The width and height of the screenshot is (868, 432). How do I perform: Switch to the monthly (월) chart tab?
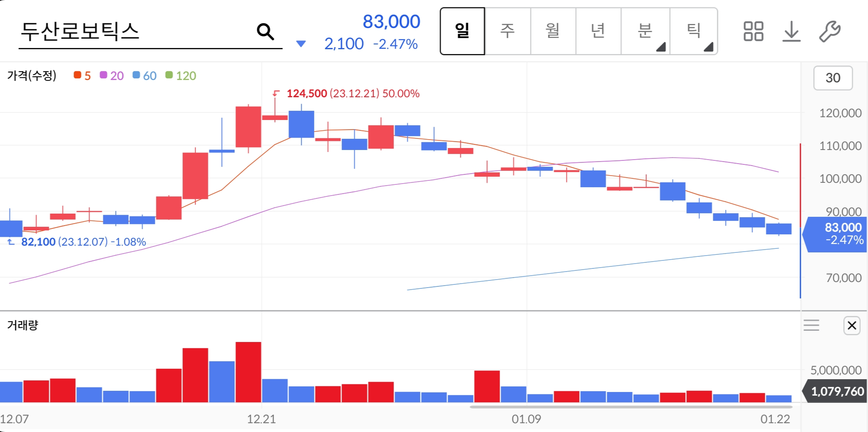[553, 31]
